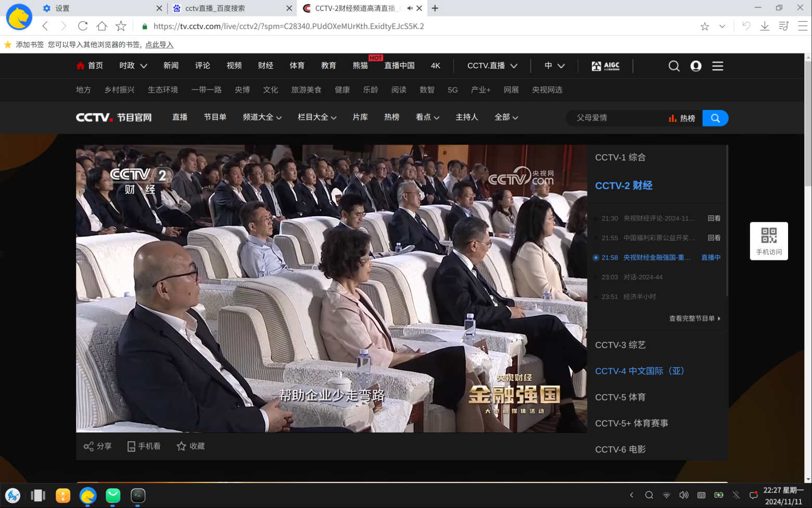Screen dimensions: 812x508
Task: Expand the 时政 dropdown
Action: pos(133,66)
